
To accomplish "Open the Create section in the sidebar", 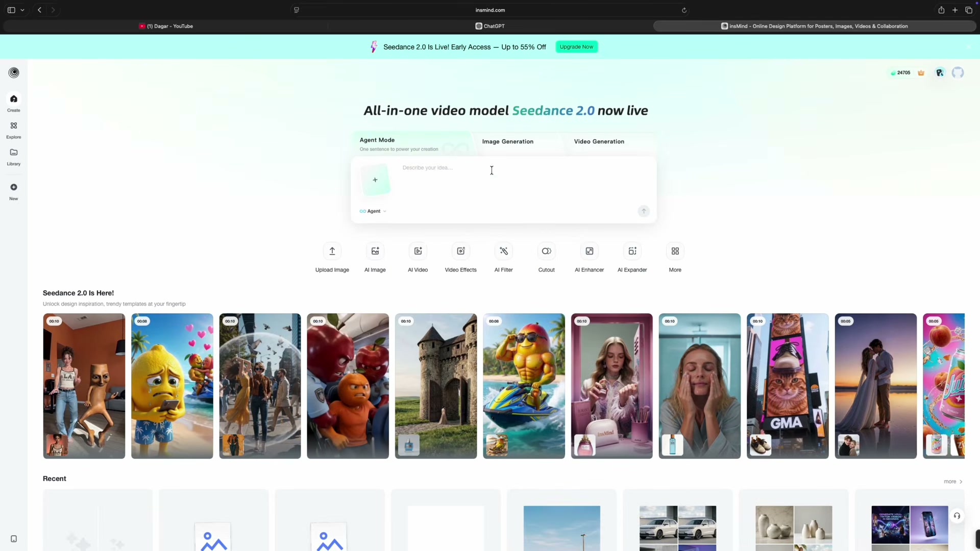I will [x=14, y=103].
